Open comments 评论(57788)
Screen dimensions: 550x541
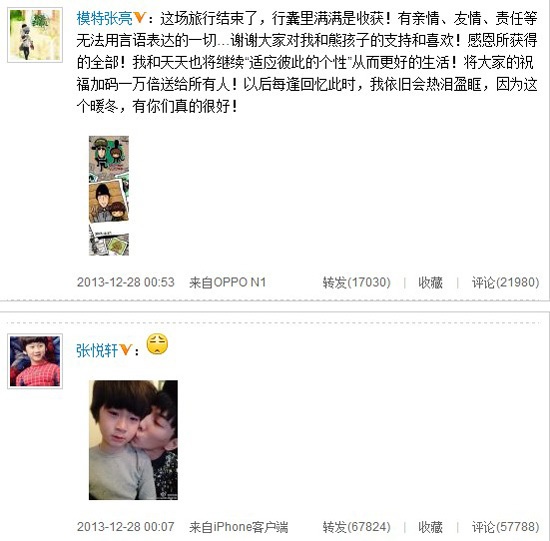pos(505,527)
